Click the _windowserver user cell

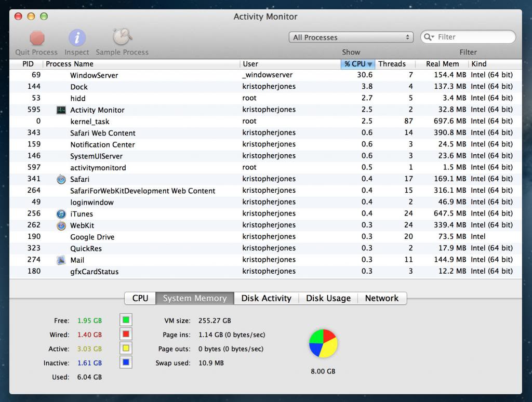(268, 75)
